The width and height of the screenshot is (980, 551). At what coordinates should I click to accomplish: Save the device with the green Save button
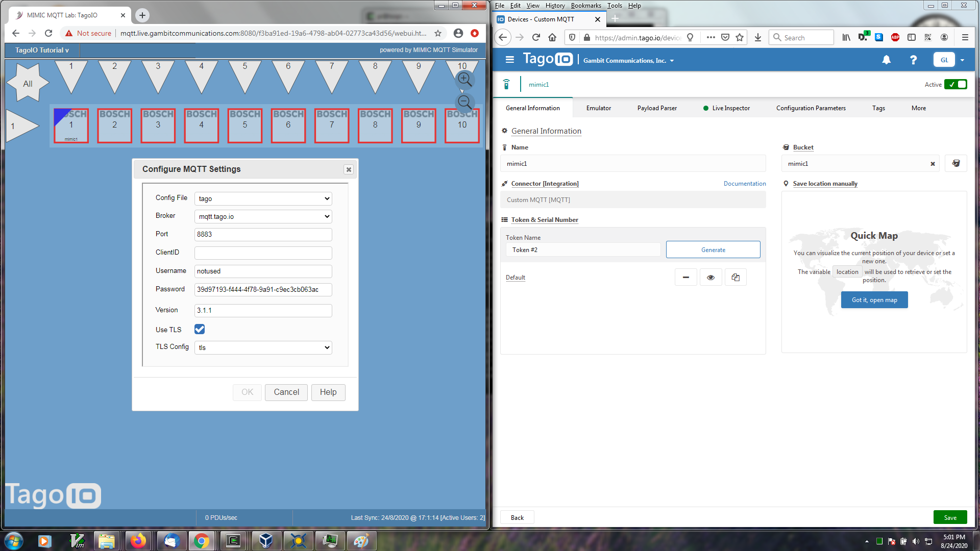pos(950,517)
